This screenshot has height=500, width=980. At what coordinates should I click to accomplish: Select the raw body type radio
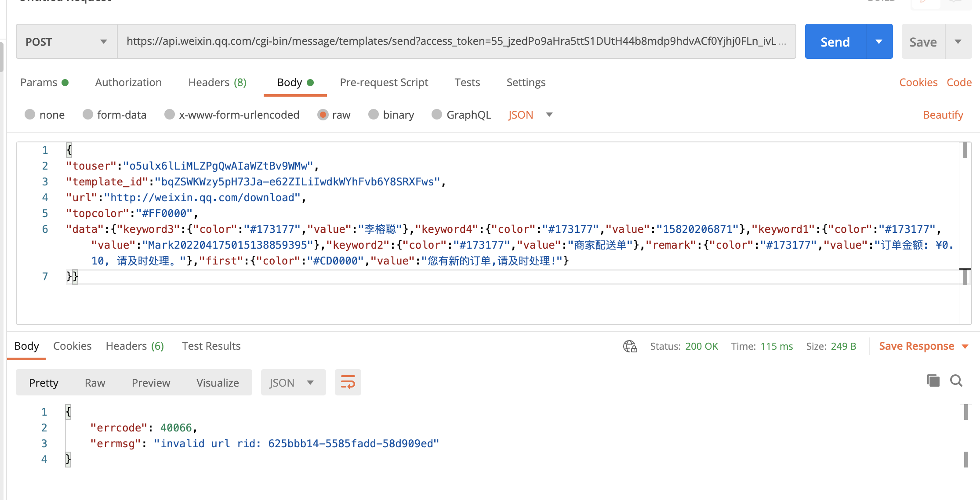pos(323,115)
